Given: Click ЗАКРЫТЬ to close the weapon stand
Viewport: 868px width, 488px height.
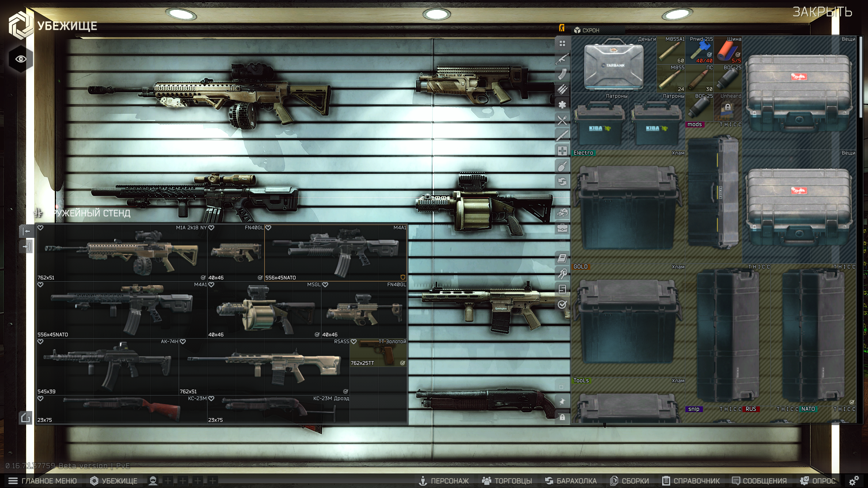Looking at the screenshot, I should [822, 12].
